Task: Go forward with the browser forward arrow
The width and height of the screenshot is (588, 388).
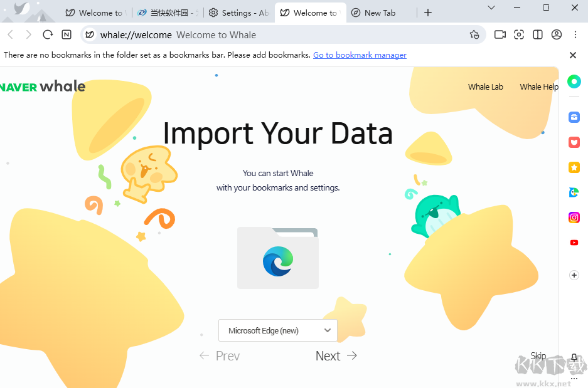Action: tap(28, 35)
